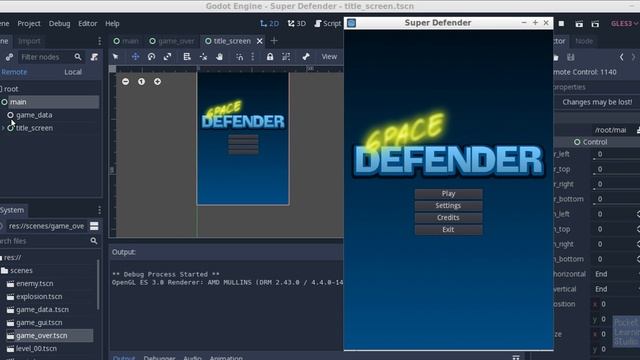Reset the viewport zoom to 100%

[141, 82]
